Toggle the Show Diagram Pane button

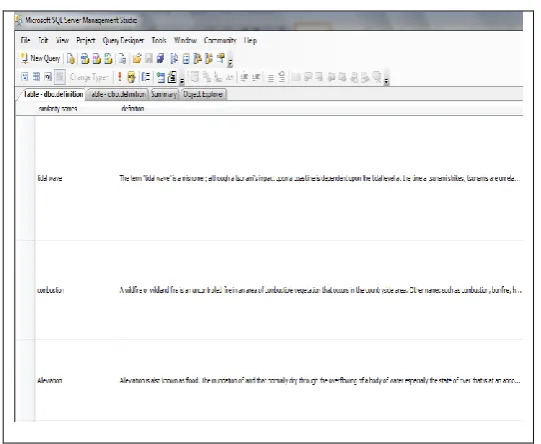(x=25, y=77)
